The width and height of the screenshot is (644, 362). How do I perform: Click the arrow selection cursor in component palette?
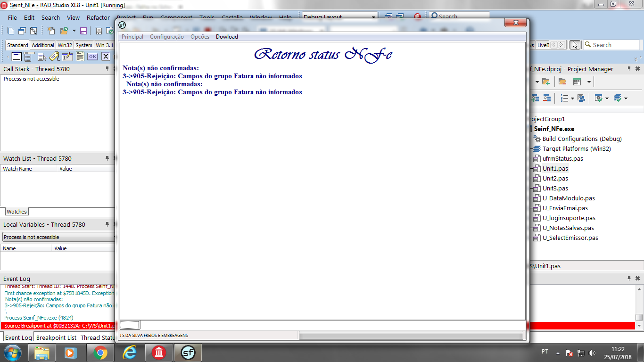point(575,45)
